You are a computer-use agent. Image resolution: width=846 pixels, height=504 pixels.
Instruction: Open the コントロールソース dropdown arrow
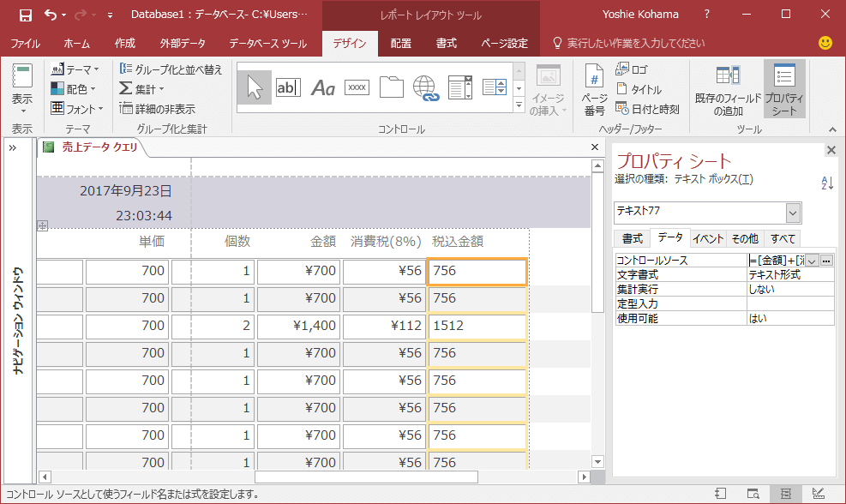812,261
